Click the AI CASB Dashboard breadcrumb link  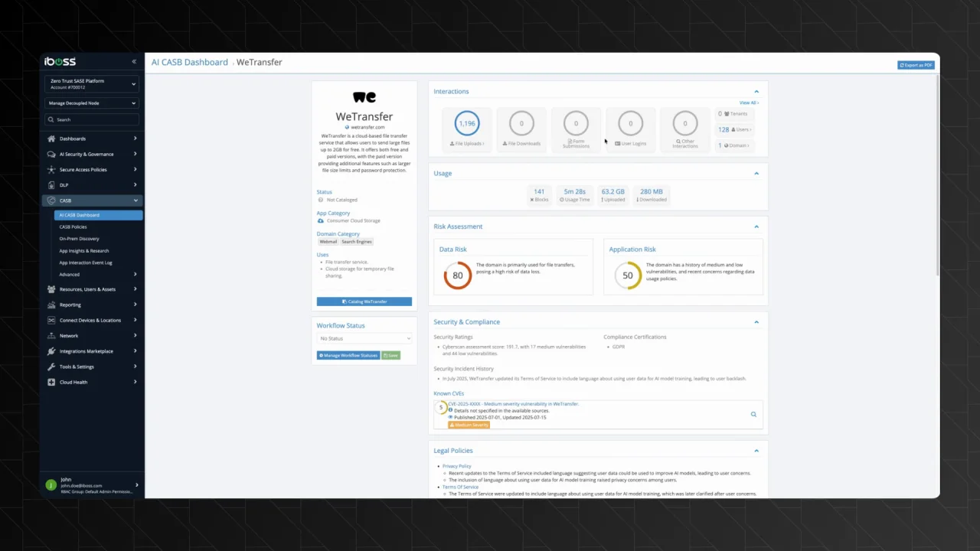[x=189, y=62]
